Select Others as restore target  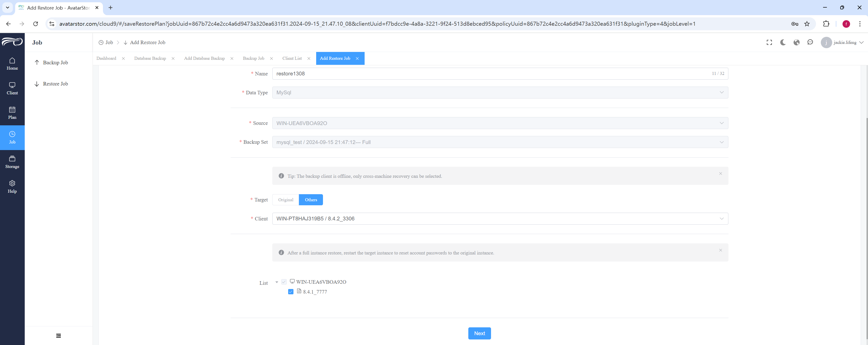pos(311,200)
